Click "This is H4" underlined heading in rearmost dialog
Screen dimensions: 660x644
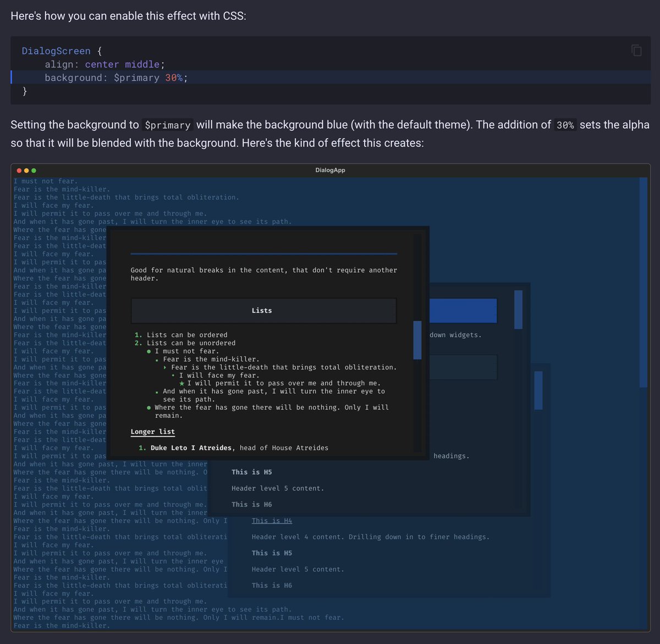coord(272,520)
